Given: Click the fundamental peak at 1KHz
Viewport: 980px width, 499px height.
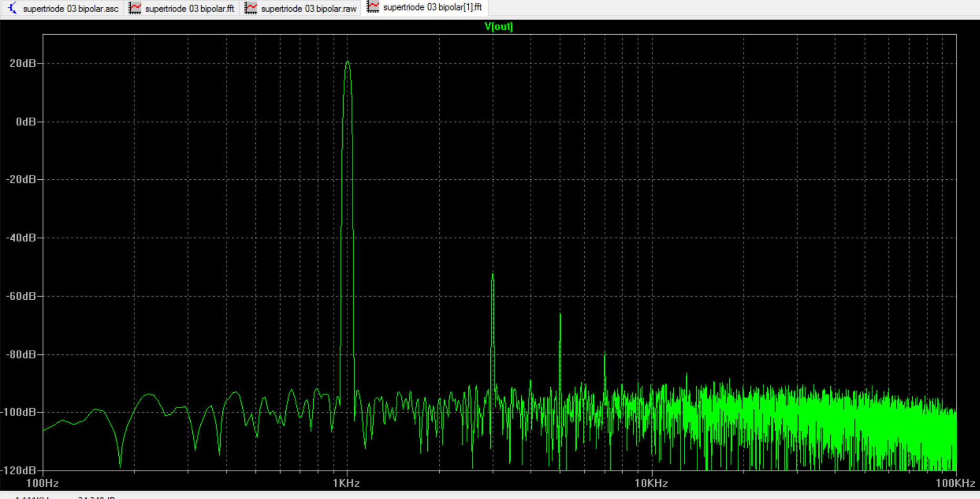Looking at the screenshot, I should [347, 63].
